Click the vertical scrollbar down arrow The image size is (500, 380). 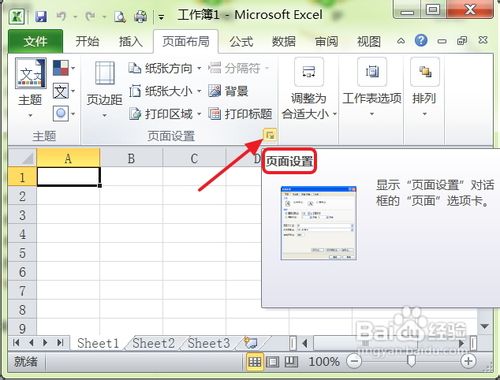(484, 326)
